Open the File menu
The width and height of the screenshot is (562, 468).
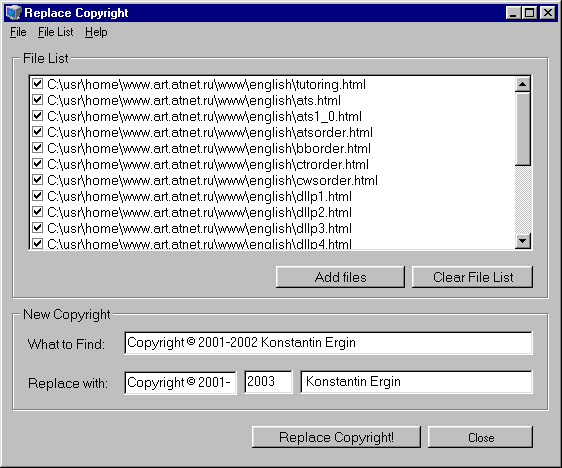(18, 32)
